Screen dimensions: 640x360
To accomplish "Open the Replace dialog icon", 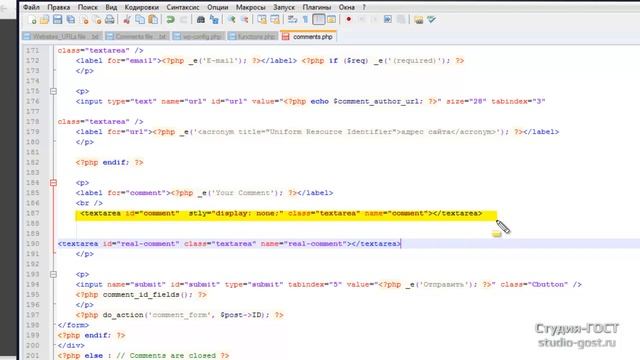I will click(214, 20).
